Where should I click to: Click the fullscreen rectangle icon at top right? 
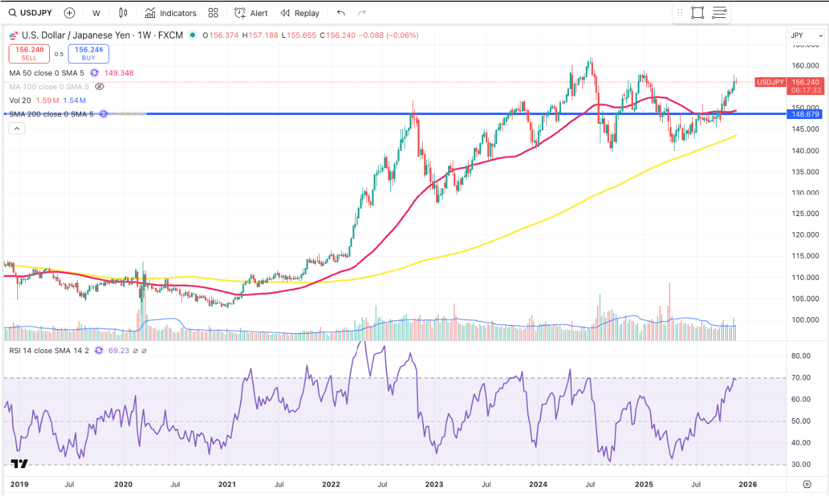[697, 13]
